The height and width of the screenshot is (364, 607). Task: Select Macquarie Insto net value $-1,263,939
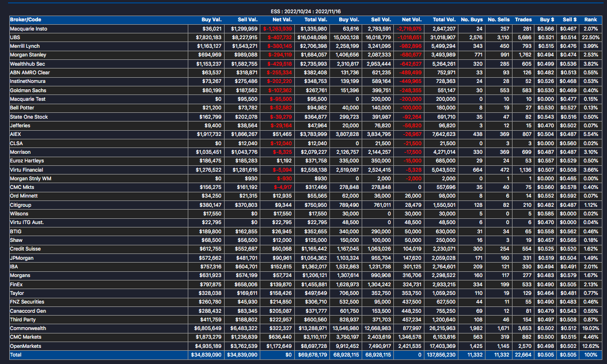click(x=278, y=29)
